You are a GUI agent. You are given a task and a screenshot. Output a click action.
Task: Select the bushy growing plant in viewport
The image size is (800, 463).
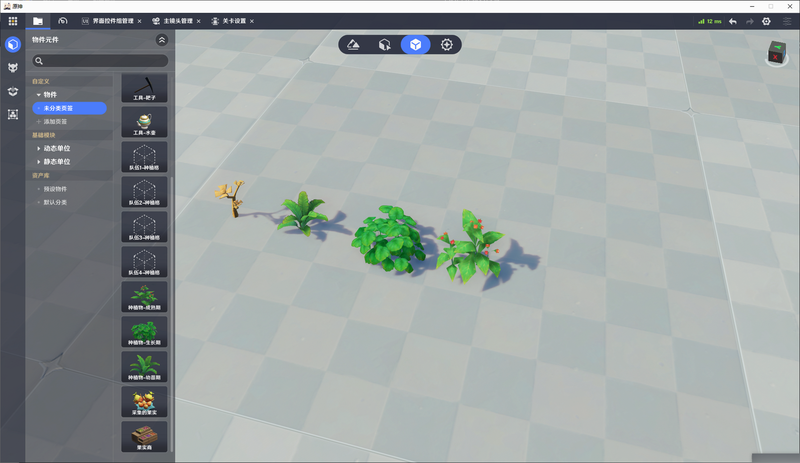(388, 239)
